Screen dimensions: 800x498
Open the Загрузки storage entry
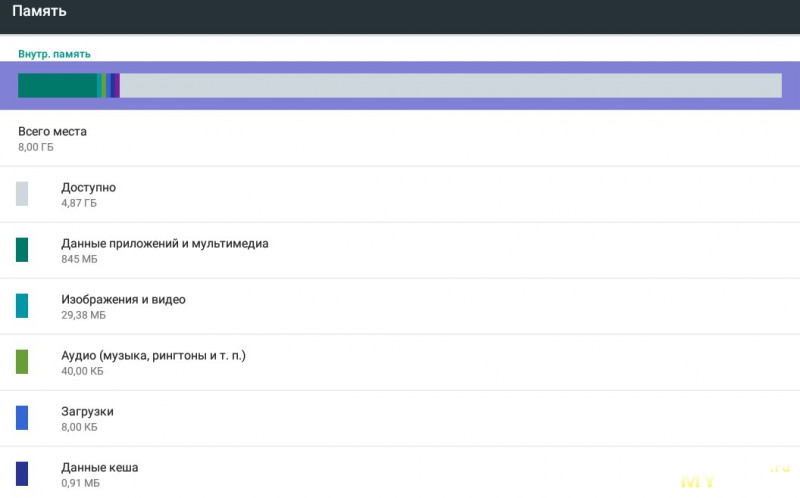pyautogui.click(x=400, y=419)
